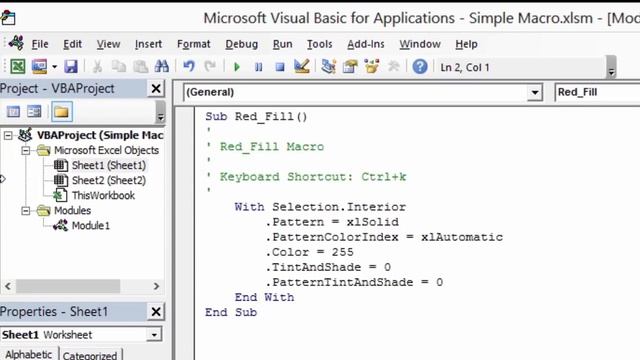The image size is (640, 360).
Task: Click the View Object icon in Project panel
Action: coord(34,111)
